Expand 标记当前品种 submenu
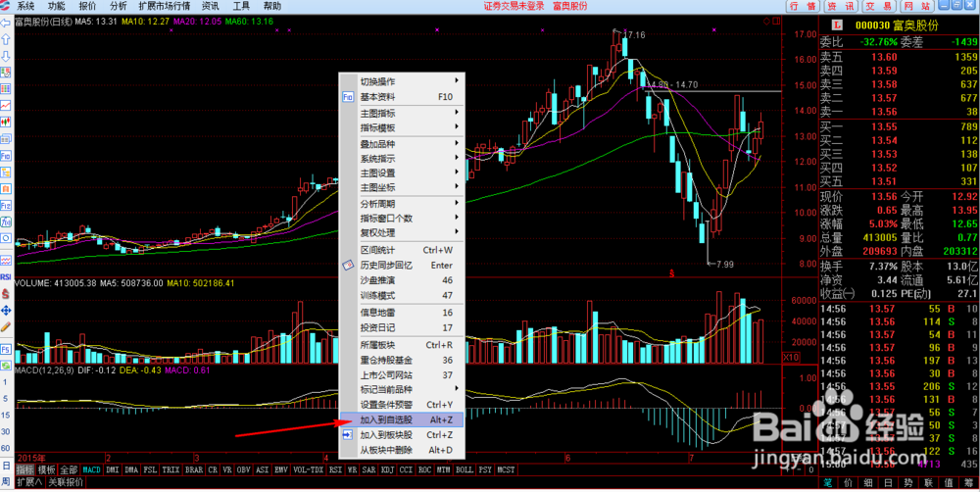Viewport: 980px width, 492px height. pyautogui.click(x=403, y=389)
